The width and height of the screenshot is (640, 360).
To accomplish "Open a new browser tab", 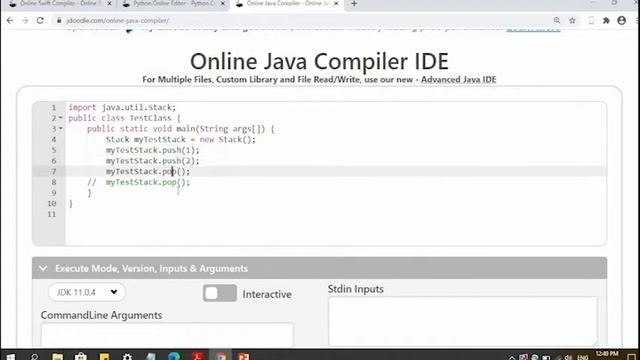I will (x=354, y=4).
